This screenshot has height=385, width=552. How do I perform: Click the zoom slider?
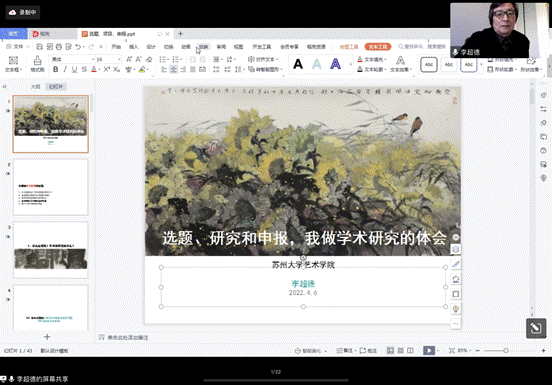pos(506,351)
